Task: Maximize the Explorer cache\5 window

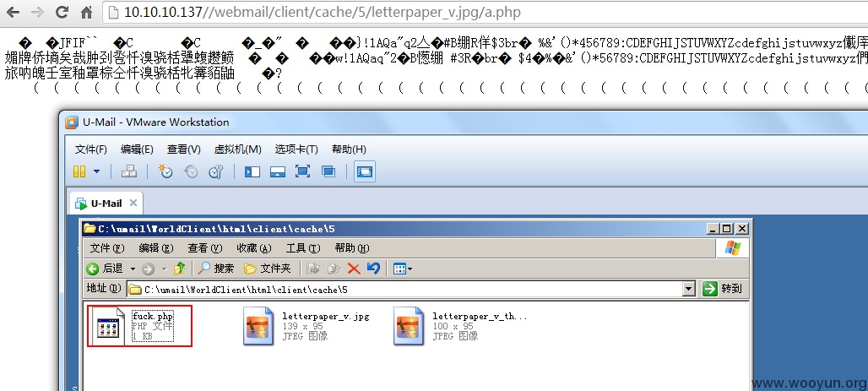Action: pos(726,229)
